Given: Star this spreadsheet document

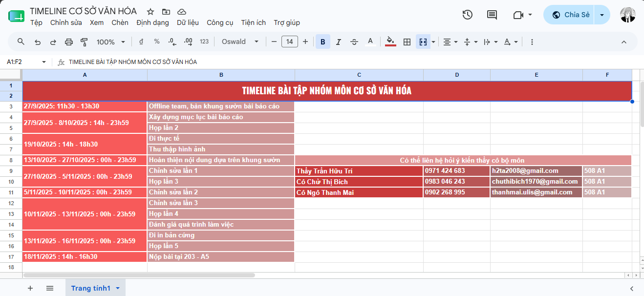Looking at the screenshot, I should pos(150,11).
